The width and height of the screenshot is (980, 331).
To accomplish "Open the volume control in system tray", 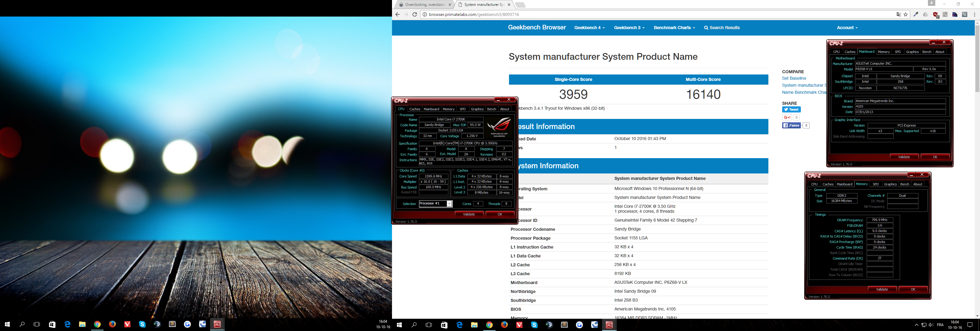I will point(931,325).
